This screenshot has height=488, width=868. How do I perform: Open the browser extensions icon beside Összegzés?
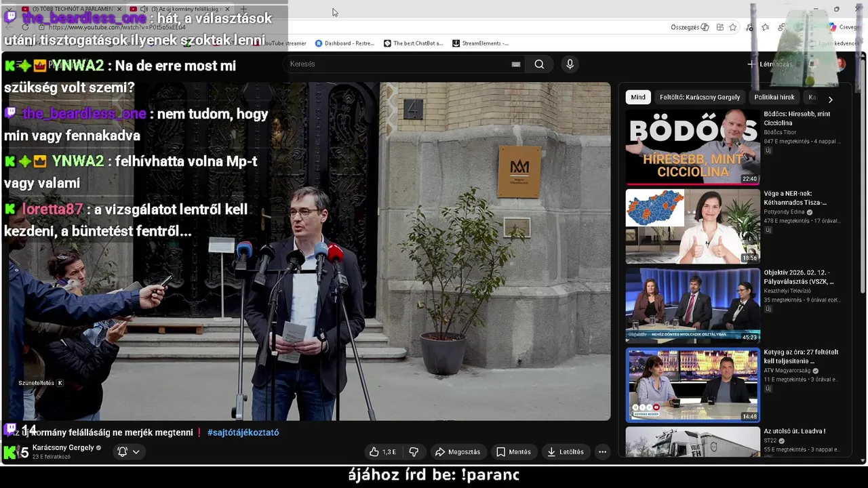pyautogui.click(x=719, y=27)
